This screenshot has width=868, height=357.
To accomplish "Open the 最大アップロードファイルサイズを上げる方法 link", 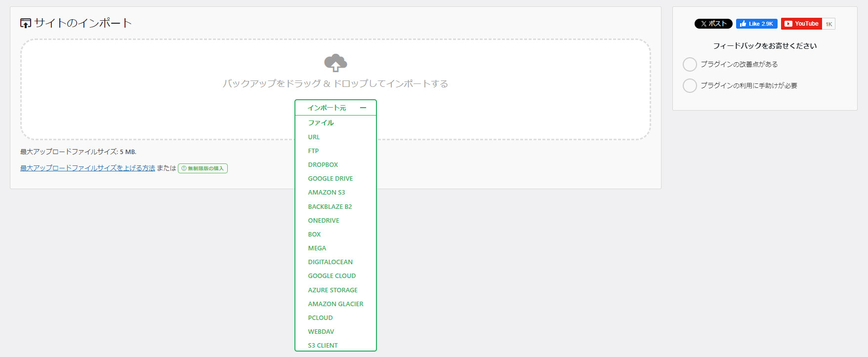I will tap(87, 168).
